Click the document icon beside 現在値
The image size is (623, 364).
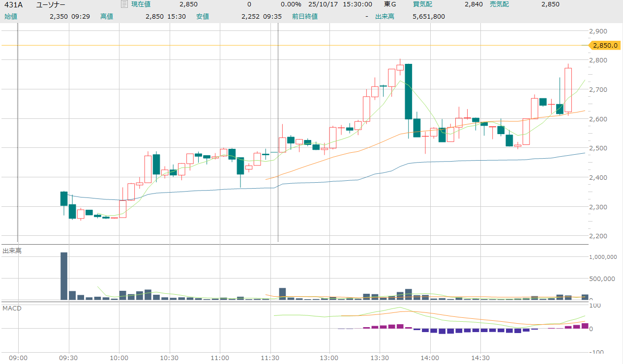point(124,4)
